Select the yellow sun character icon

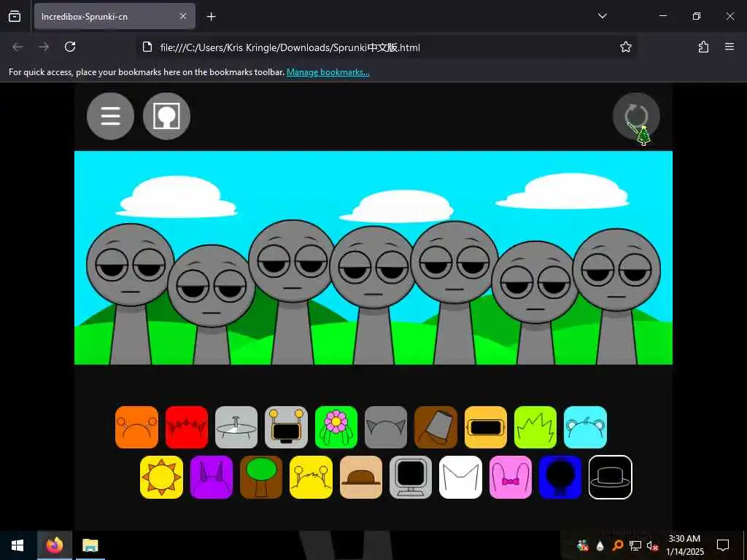[161, 477]
